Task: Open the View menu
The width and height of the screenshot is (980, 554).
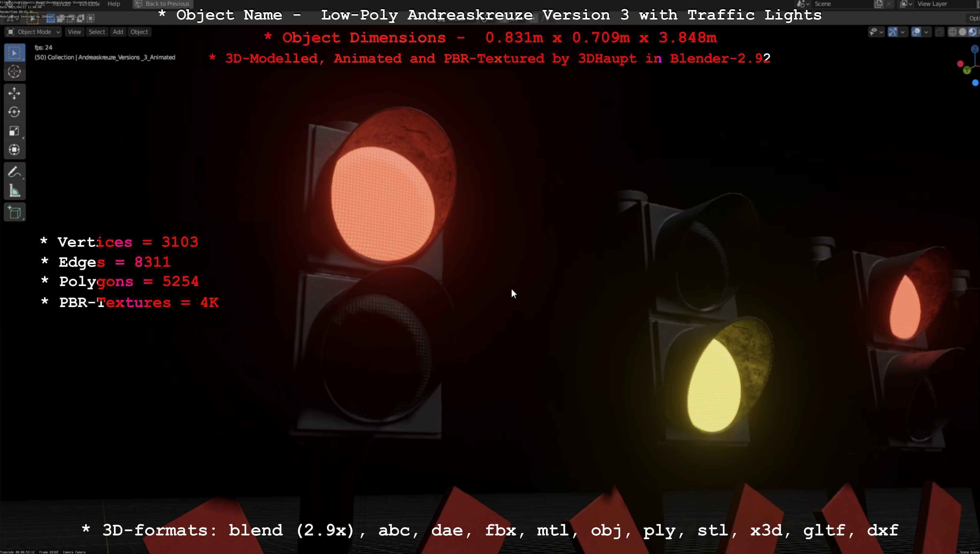Action: tap(74, 32)
